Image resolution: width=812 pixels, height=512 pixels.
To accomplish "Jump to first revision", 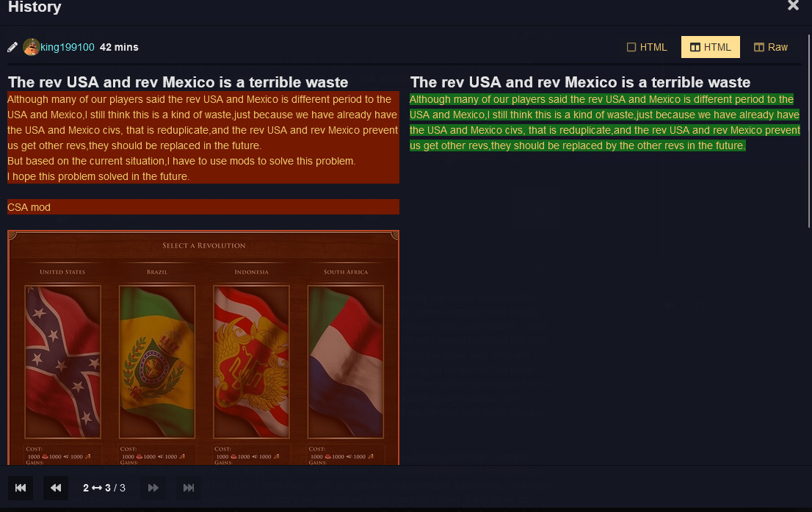I will (21, 488).
